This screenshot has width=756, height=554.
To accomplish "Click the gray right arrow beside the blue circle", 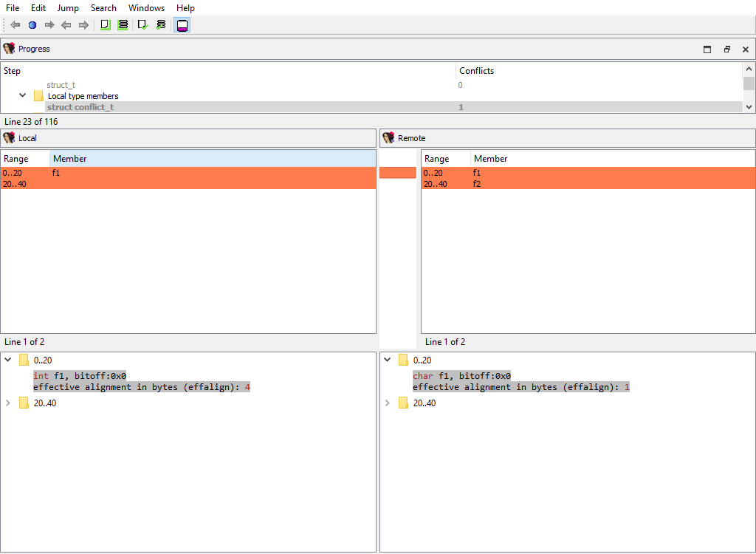I will click(x=49, y=25).
